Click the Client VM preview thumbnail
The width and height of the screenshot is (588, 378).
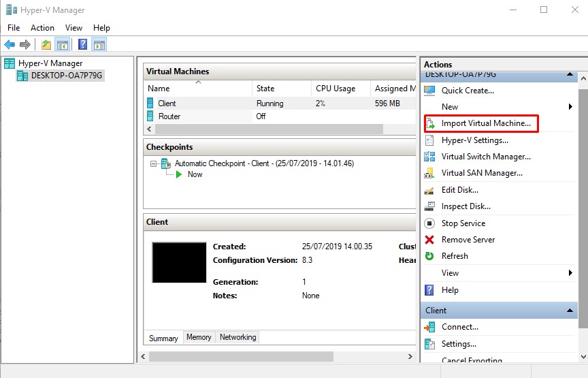[179, 262]
